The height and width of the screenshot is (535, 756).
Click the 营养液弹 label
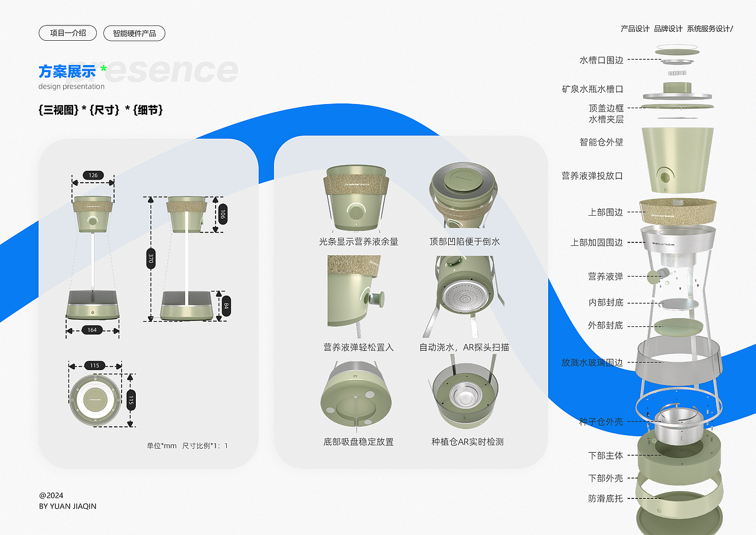[x=606, y=277]
